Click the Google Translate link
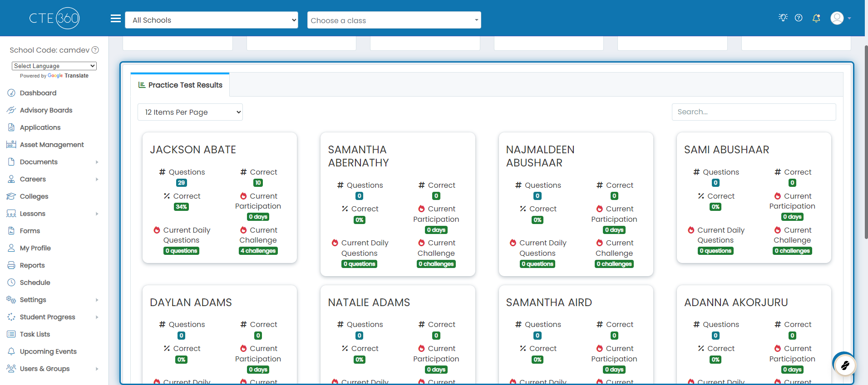 click(x=68, y=76)
